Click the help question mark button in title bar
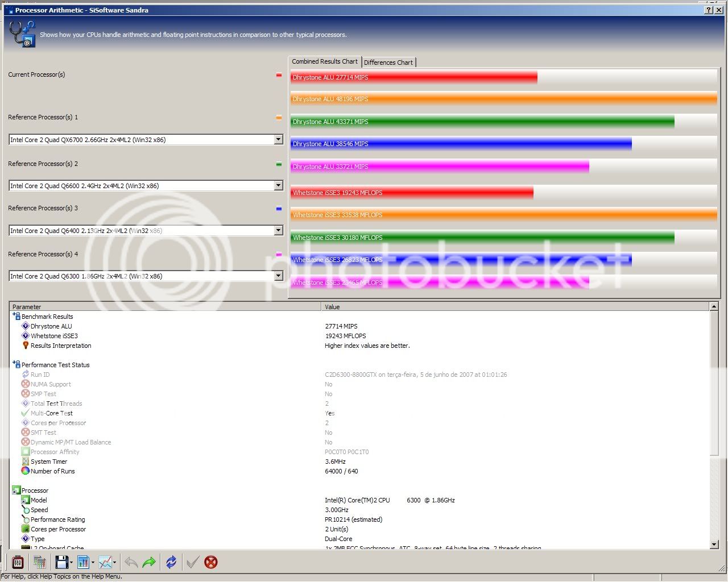The height and width of the screenshot is (582, 728). tap(708, 10)
